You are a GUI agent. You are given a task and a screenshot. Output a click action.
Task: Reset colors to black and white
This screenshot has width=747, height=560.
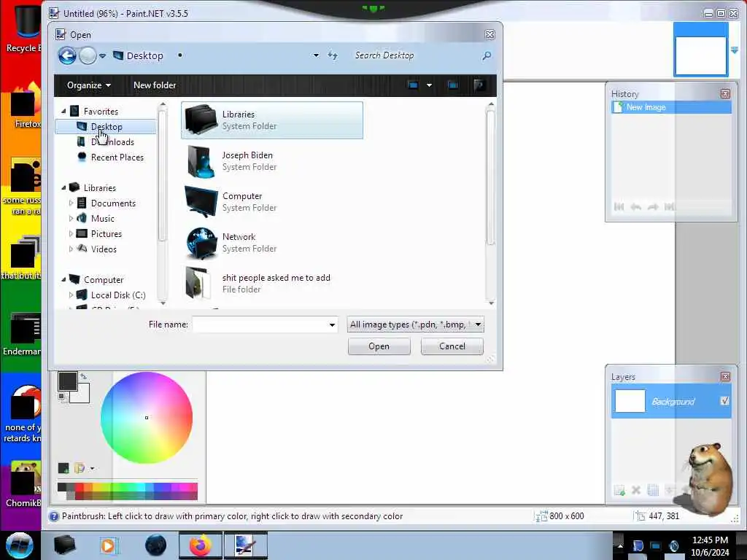(x=61, y=396)
